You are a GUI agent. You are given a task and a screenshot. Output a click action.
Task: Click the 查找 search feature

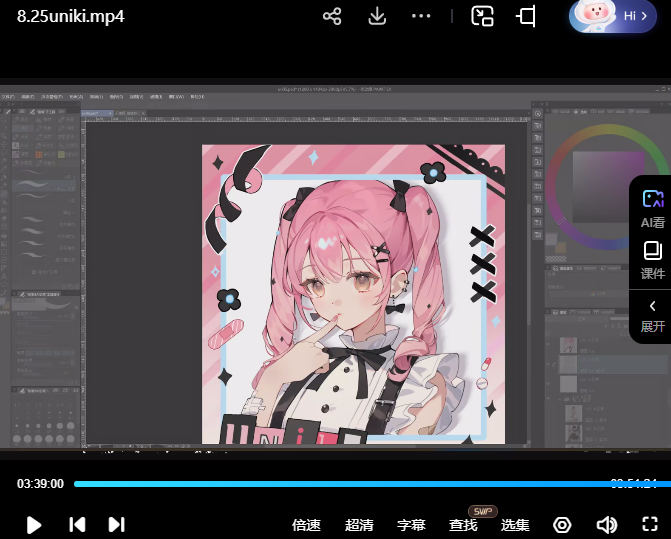[x=463, y=525]
